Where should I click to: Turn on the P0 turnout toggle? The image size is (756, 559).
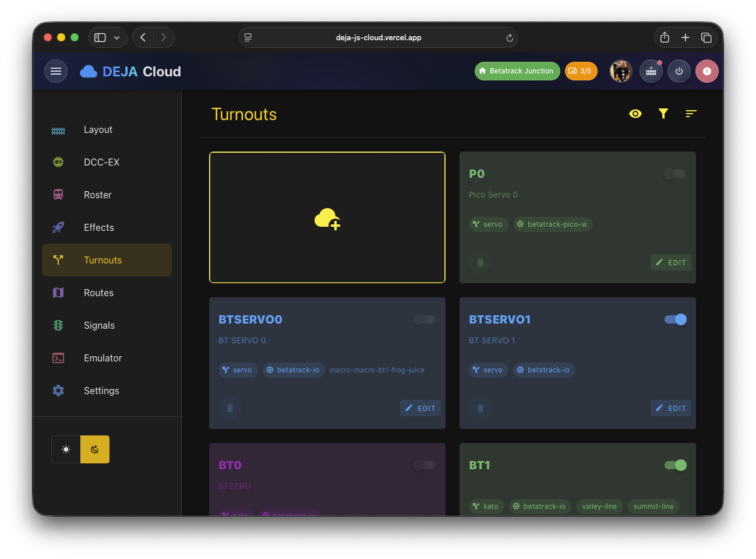tap(674, 174)
